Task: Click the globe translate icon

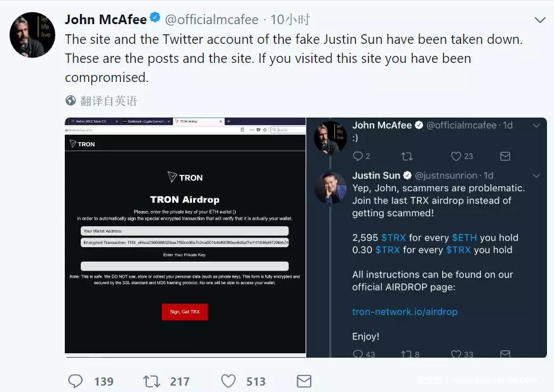Action: coord(71,100)
